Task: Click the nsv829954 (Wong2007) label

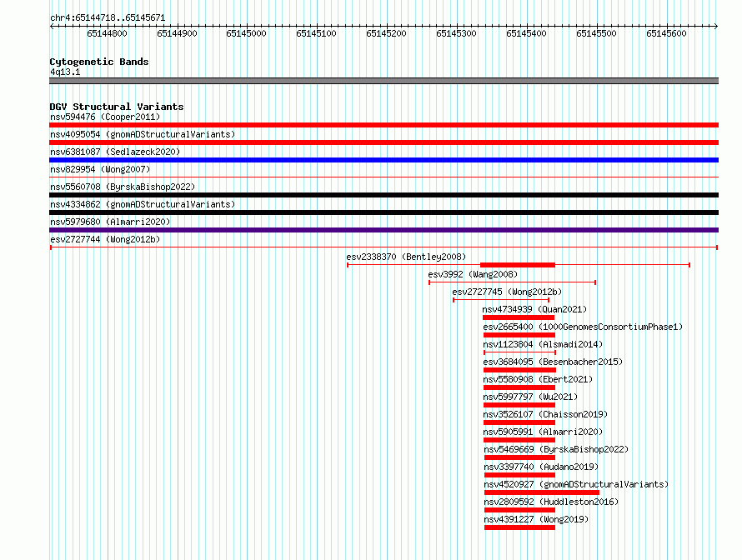Action: [x=100, y=169]
